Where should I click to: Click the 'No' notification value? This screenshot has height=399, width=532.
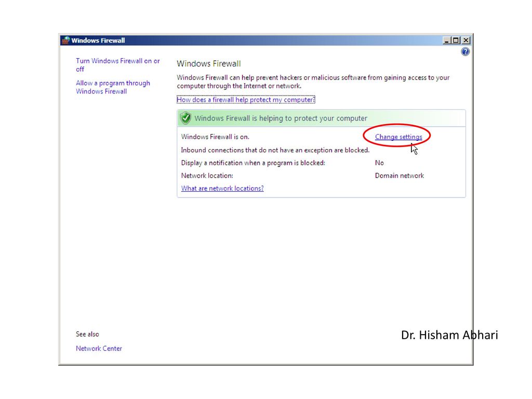tap(379, 163)
